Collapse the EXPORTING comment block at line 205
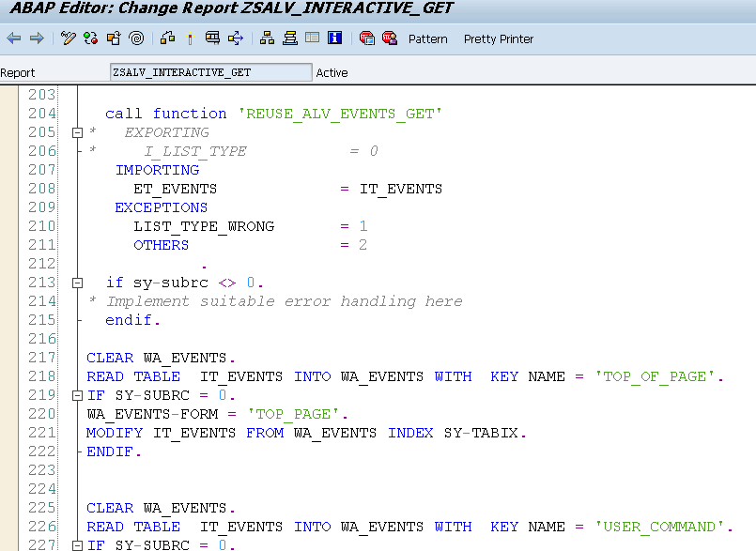The image size is (756, 551). point(77,132)
